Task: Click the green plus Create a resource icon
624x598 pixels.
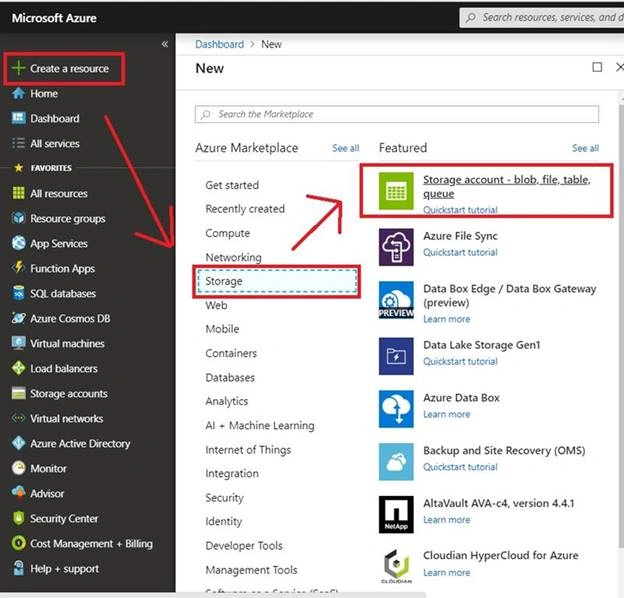Action: click(x=18, y=68)
